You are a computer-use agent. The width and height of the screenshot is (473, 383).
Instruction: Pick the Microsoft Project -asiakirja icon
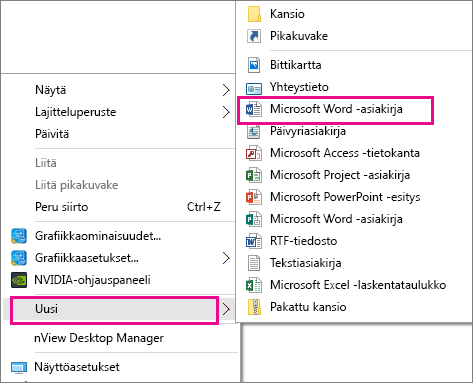[x=254, y=175]
